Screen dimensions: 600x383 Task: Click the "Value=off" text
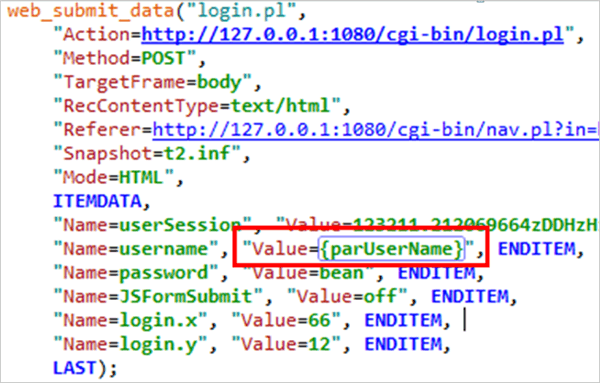(x=347, y=297)
